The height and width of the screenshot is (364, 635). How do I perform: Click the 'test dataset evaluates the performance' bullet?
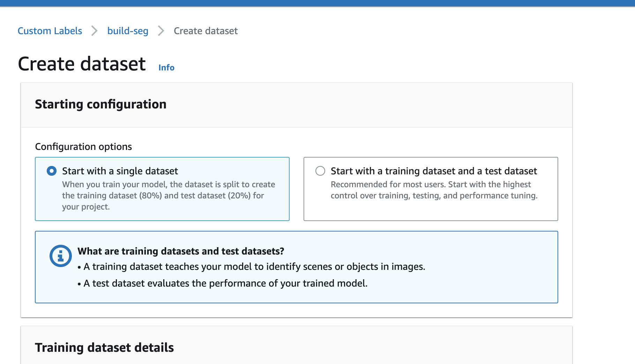click(x=225, y=283)
